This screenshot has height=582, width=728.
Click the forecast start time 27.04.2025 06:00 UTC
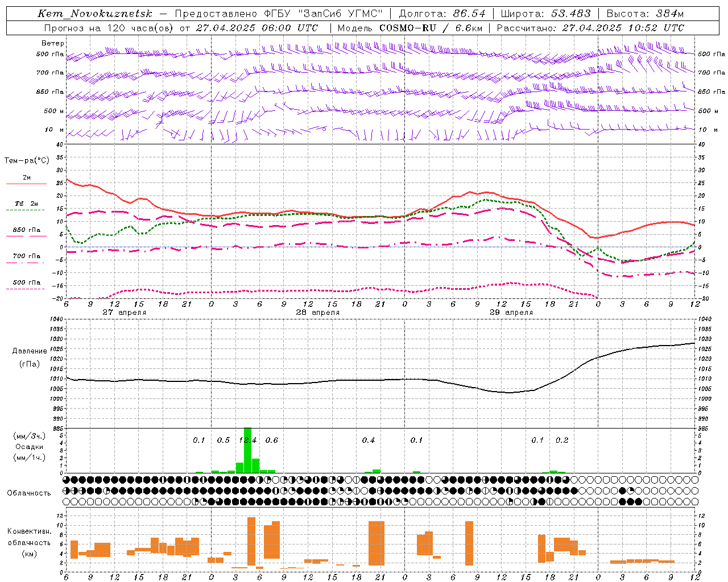coord(257,28)
